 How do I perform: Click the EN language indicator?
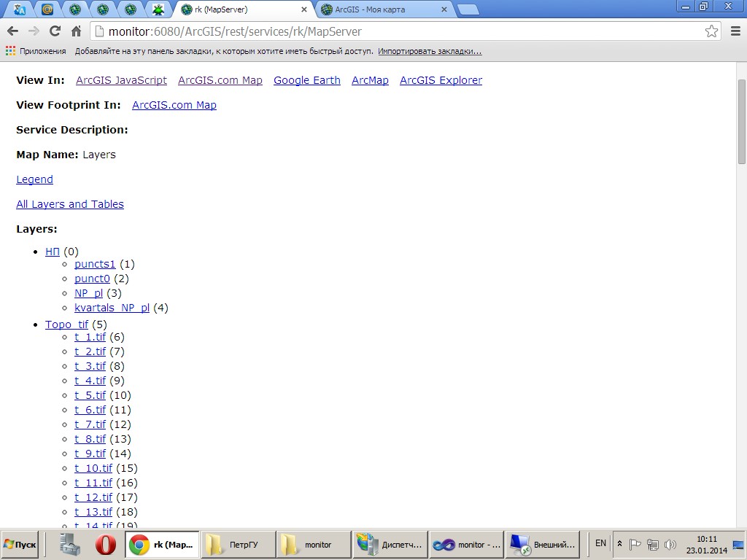point(601,543)
